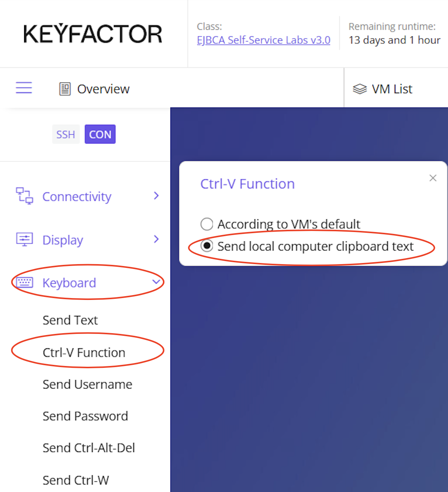Click Send Ctrl-Alt-Del option

(x=89, y=448)
